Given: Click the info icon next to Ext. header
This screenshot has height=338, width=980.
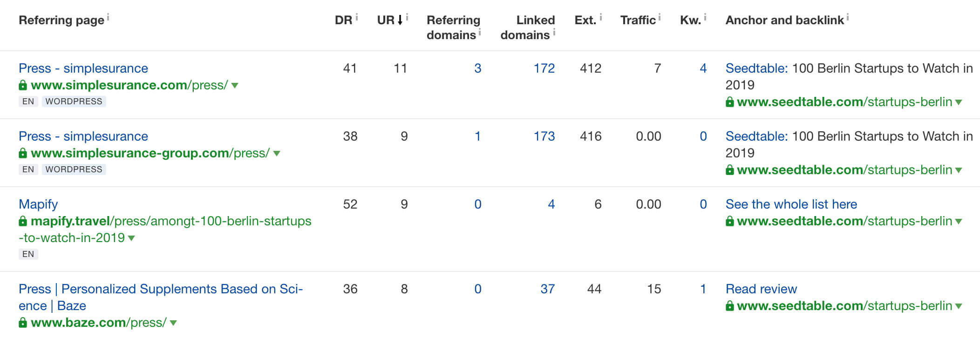Looking at the screenshot, I should click(x=601, y=17).
